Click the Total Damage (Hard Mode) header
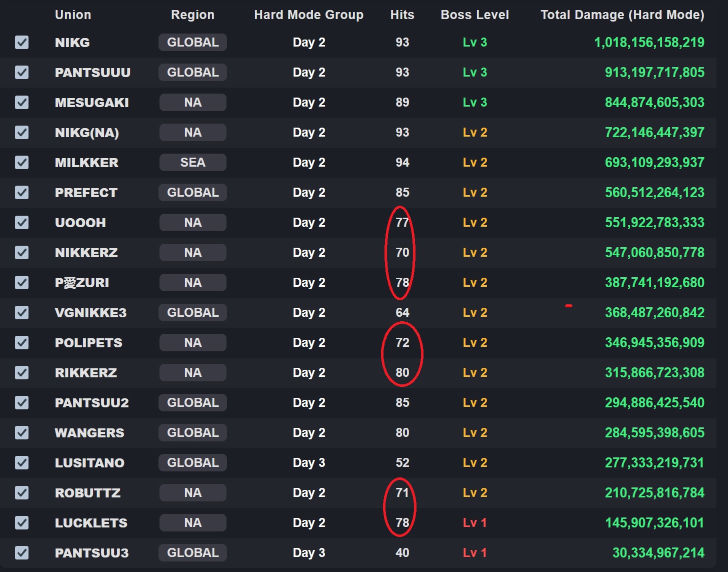This screenshot has height=572, width=728. pyautogui.click(x=622, y=15)
